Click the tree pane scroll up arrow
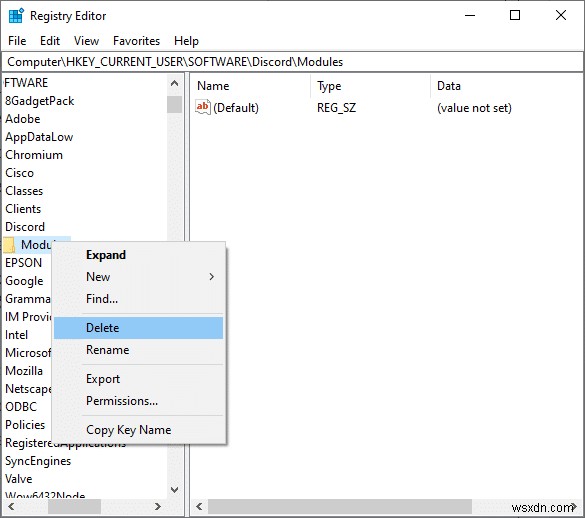The width and height of the screenshot is (585, 518). [174, 83]
